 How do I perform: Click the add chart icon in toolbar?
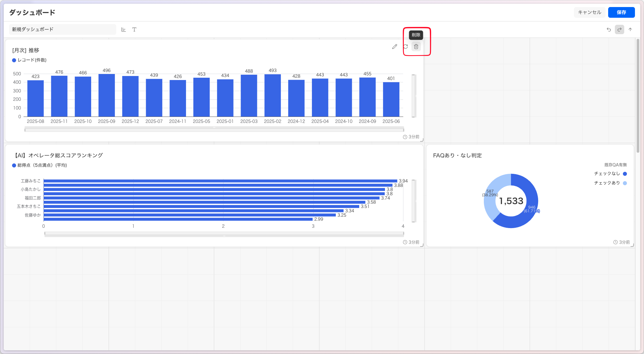click(x=123, y=29)
